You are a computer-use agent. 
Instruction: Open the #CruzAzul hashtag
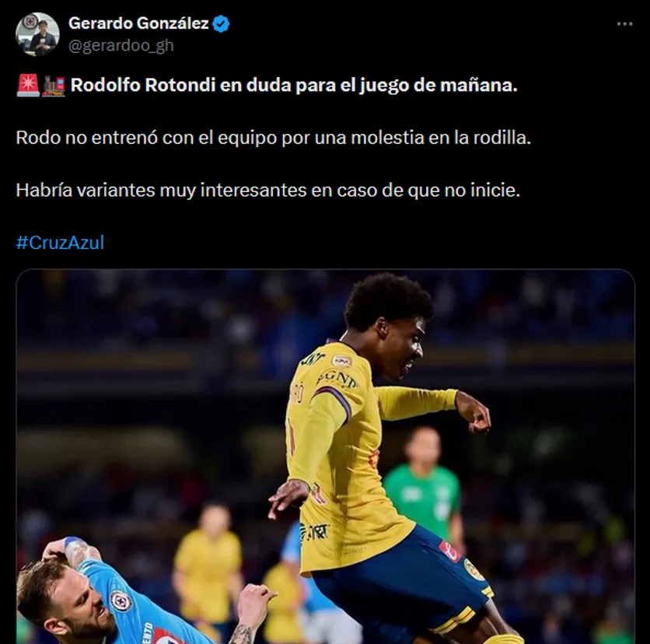[60, 243]
